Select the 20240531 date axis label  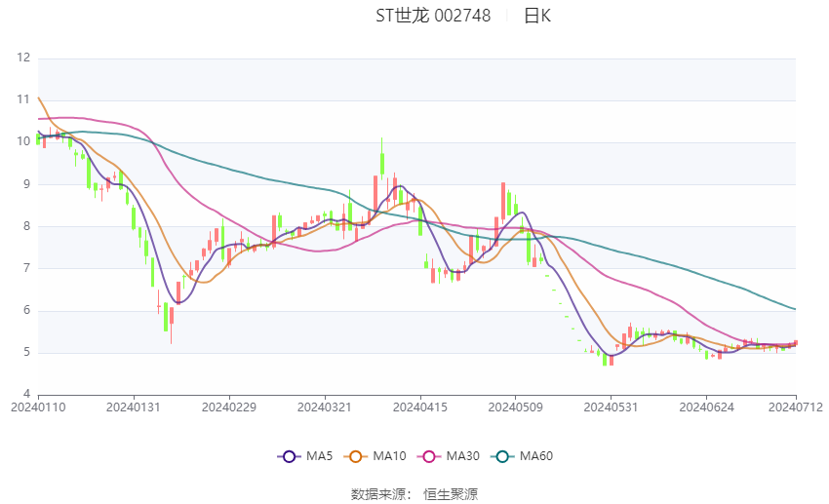click(611, 407)
